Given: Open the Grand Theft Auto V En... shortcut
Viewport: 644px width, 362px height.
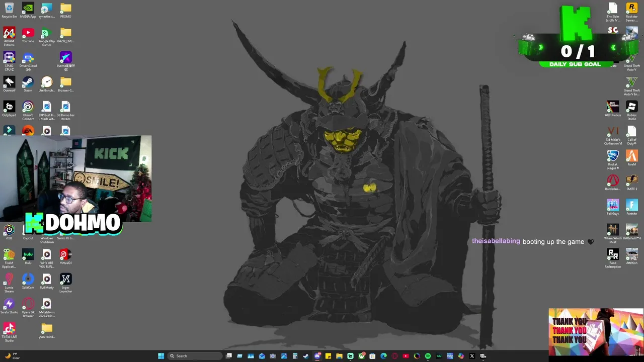Looking at the screenshot, I should click(632, 86).
